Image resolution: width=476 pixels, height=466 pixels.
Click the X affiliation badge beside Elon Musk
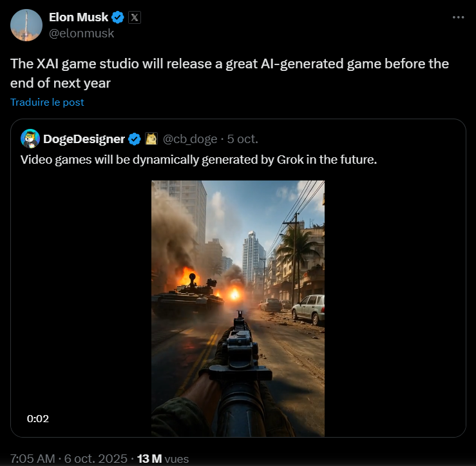click(x=134, y=17)
